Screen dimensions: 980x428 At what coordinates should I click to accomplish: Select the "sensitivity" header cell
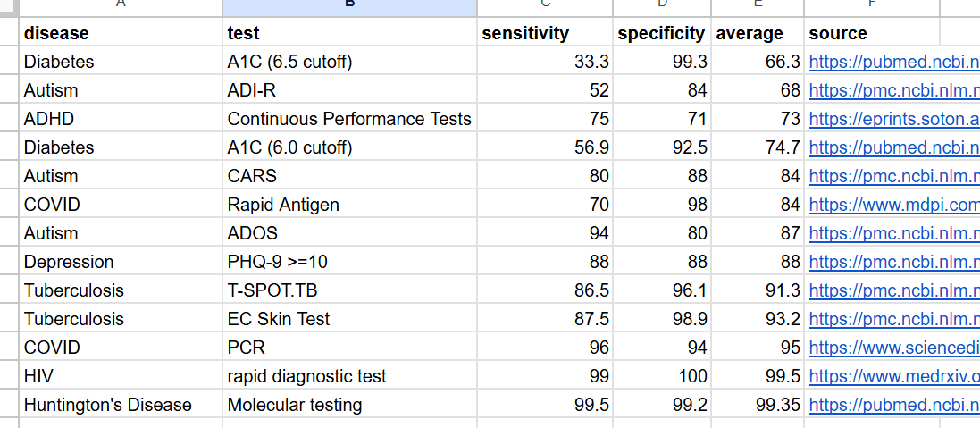[525, 33]
